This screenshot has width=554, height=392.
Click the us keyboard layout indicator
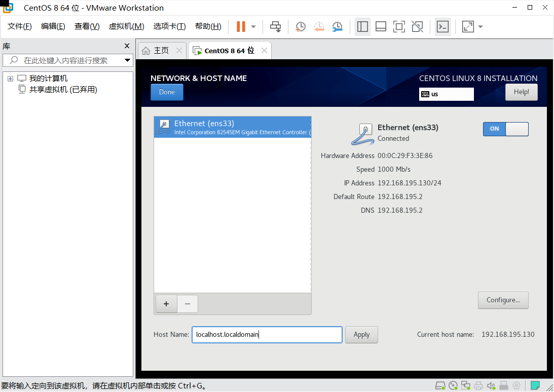pyautogui.click(x=446, y=94)
